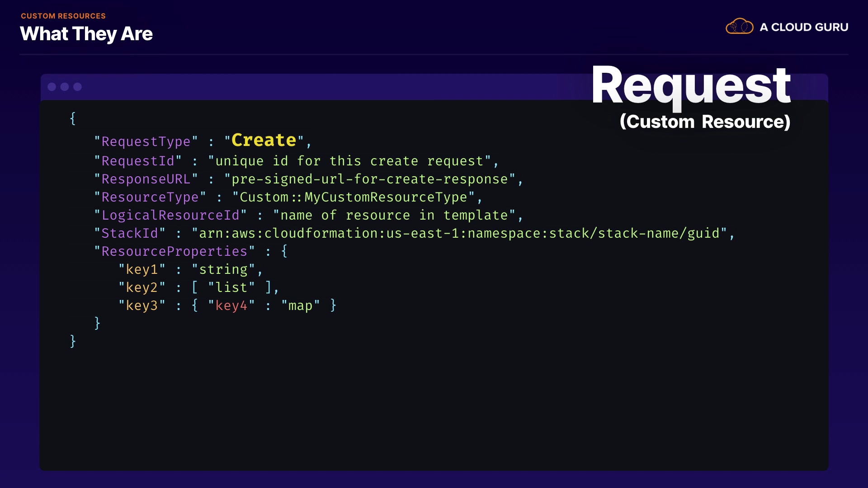The height and width of the screenshot is (488, 868).
Task: Click the Custom::MyCustomResourceType value
Action: [x=353, y=197]
